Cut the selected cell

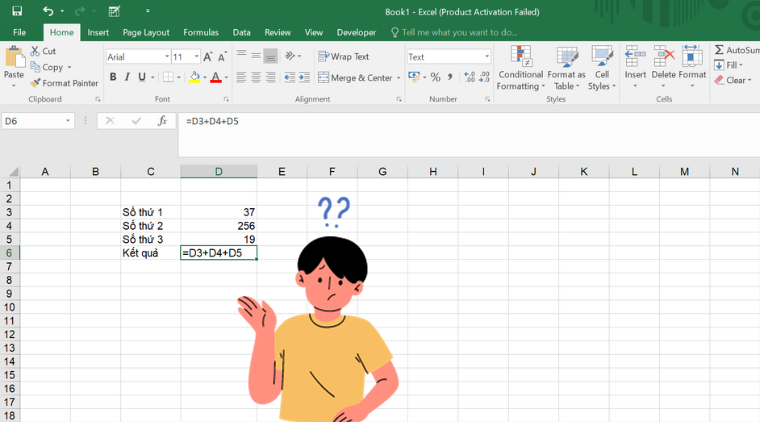coord(43,51)
